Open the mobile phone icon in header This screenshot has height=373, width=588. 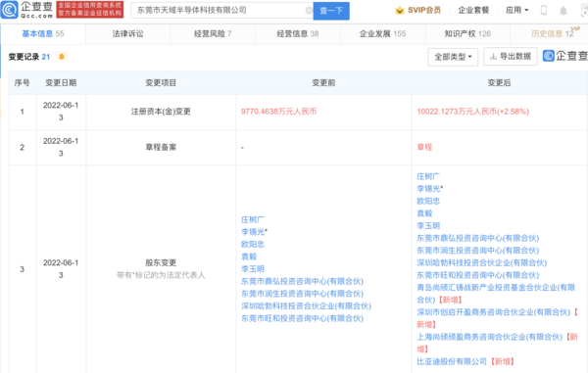pos(544,11)
